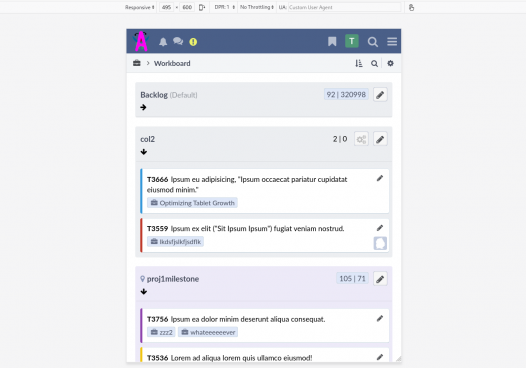Image resolution: width=526 pixels, height=368 pixels.
Task: Collapse the proj1milestone column arrow
Action: [x=144, y=292]
